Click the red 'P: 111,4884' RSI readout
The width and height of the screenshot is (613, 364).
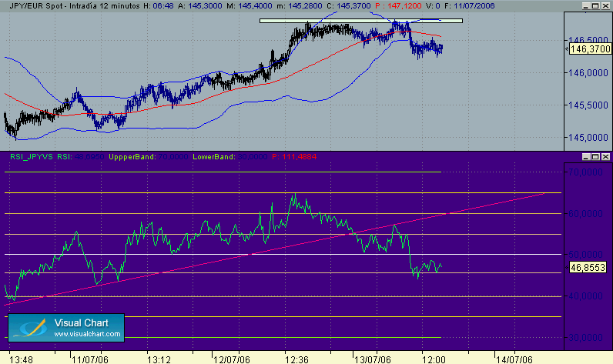[x=294, y=157]
